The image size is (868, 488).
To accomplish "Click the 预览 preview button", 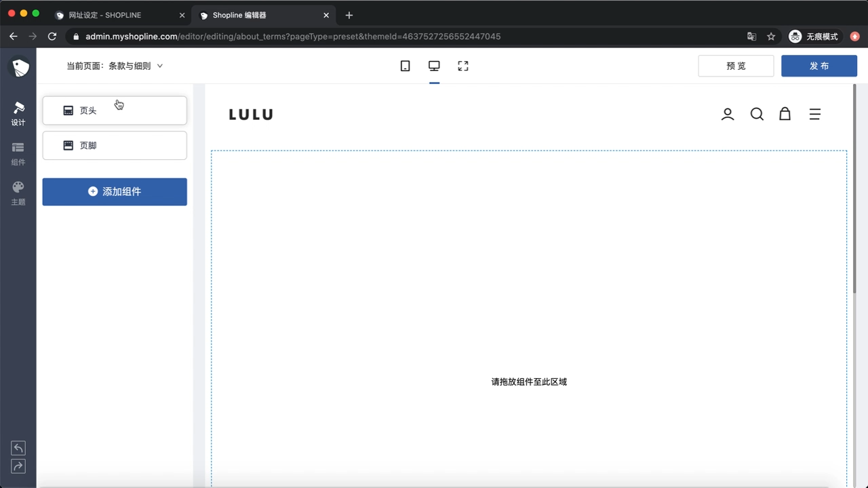I will [736, 66].
